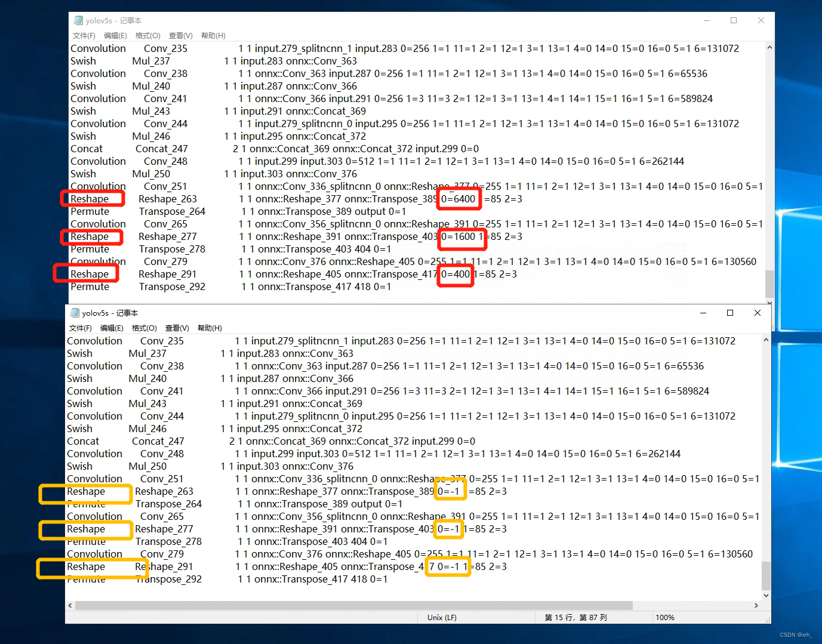Minimize the top Notepad window
This screenshot has height=644, width=822.
tap(707, 20)
